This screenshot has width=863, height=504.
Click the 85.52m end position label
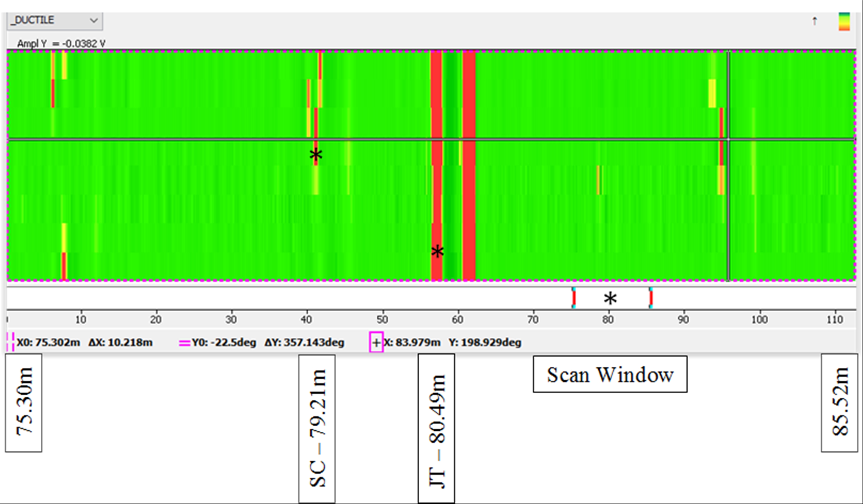tap(839, 403)
